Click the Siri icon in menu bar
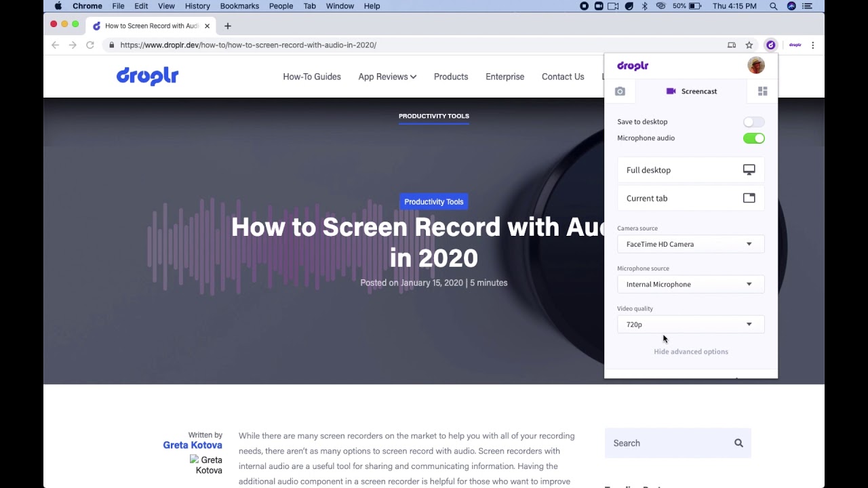The height and width of the screenshot is (488, 868). pyautogui.click(x=791, y=6)
